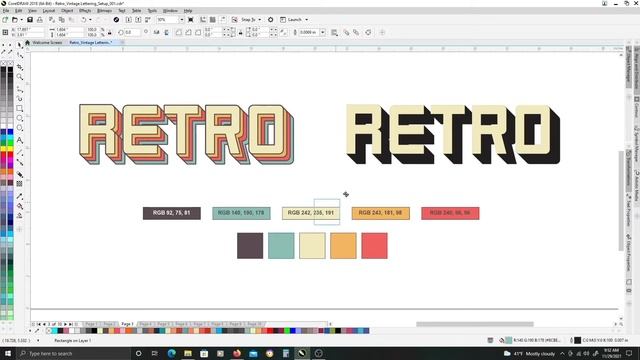Select the Crop tool
This screenshot has width=640, height=360.
(19, 67)
